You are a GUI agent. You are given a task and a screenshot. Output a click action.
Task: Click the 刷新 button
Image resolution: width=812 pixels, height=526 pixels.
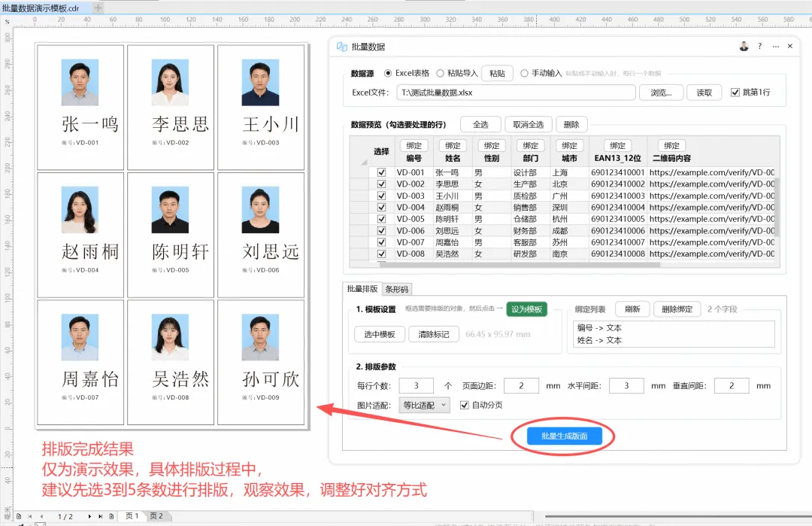pyautogui.click(x=632, y=309)
